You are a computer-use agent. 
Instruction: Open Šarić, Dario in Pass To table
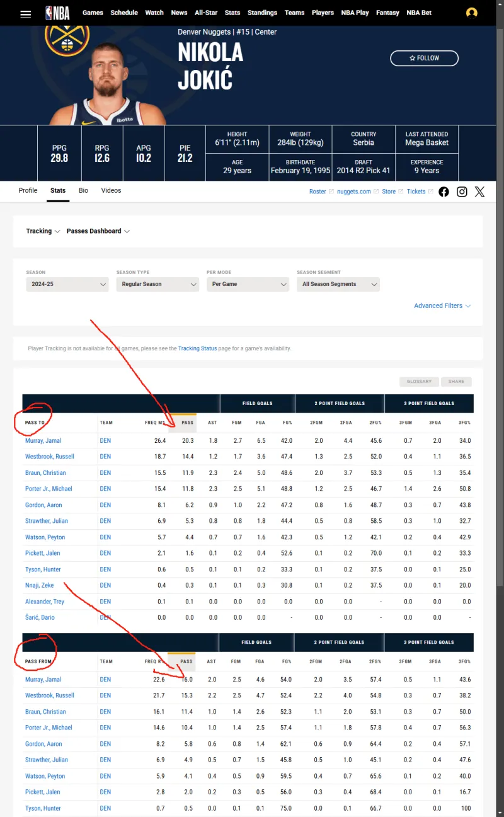pyautogui.click(x=40, y=617)
